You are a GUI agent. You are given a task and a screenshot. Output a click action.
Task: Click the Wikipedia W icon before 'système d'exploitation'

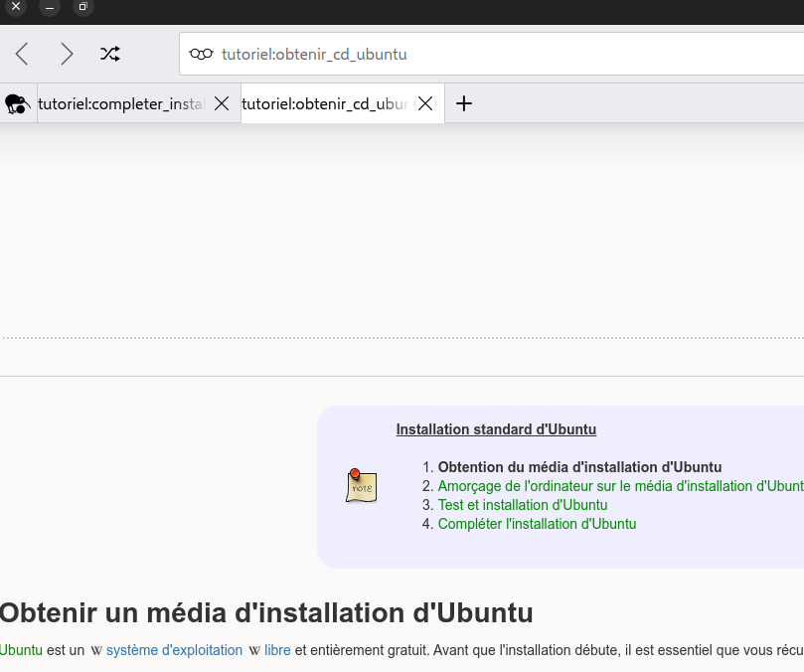tap(95, 650)
